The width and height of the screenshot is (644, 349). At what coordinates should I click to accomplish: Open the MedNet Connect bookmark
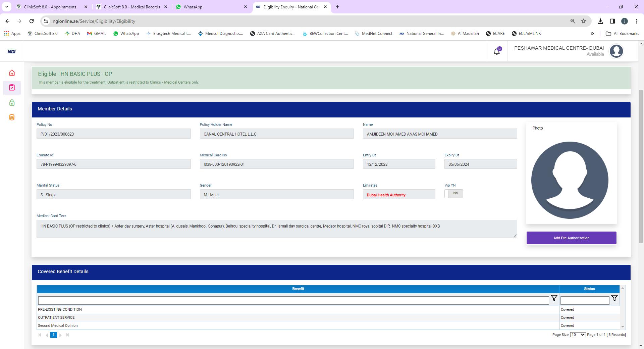[374, 34]
